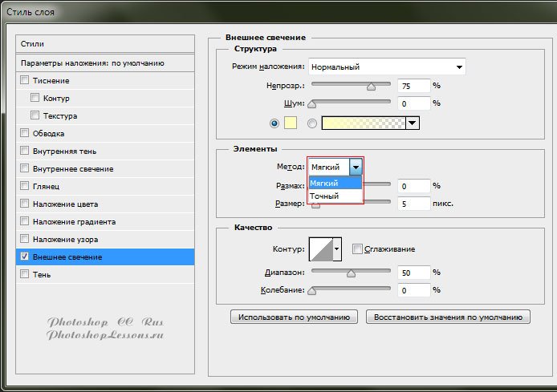Click the Непрозр. opacity slider handle
Image resolution: width=557 pixels, height=392 pixels.
pos(371,83)
